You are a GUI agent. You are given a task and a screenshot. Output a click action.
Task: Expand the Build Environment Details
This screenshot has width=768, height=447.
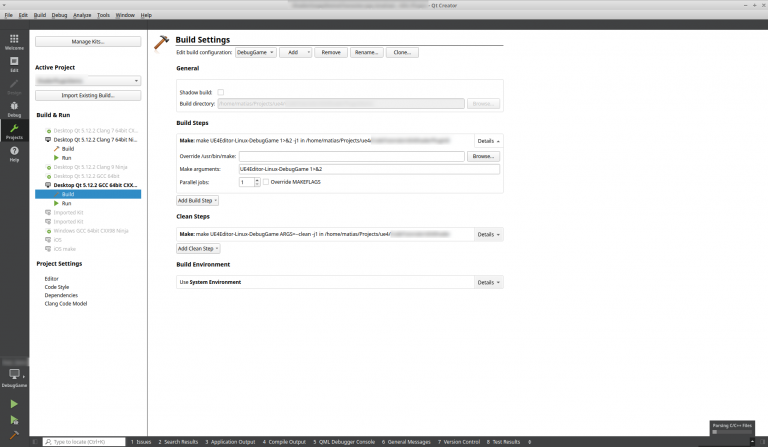click(x=488, y=282)
